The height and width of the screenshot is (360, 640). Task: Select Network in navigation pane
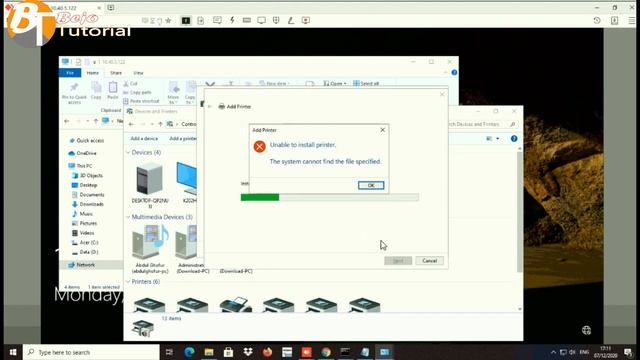(82, 265)
